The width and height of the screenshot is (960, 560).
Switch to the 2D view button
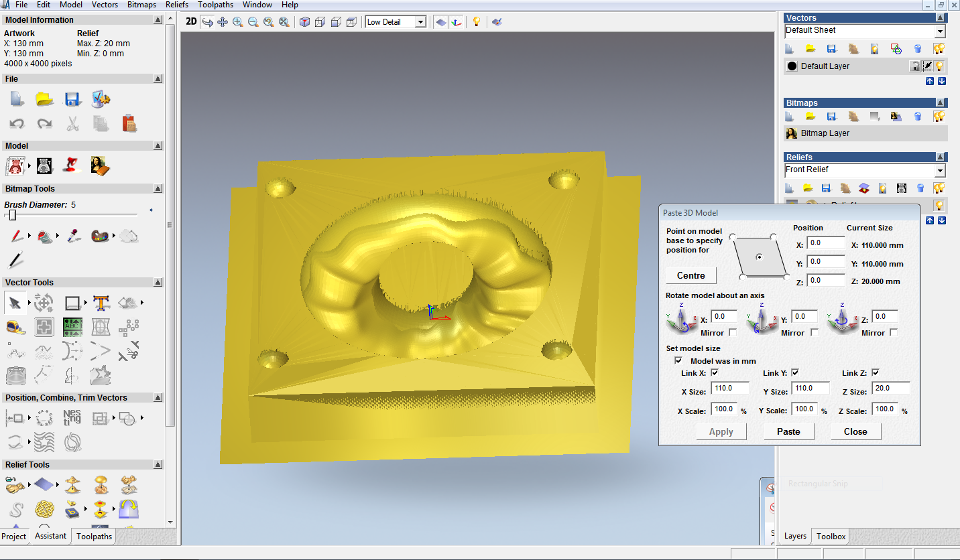click(191, 21)
